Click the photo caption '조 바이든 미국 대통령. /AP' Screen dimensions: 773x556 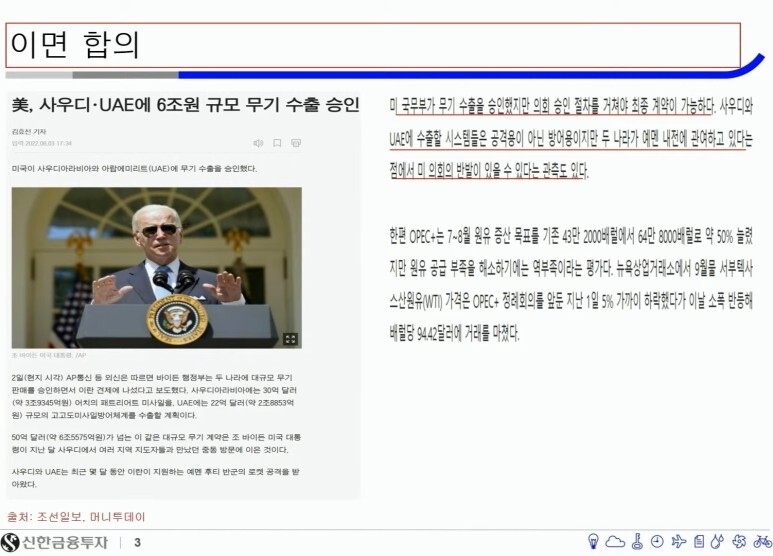[49, 355]
